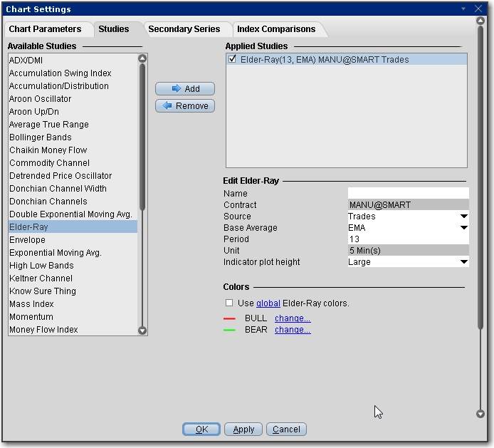Click the title bar dropdown arrow icon

click(x=464, y=9)
